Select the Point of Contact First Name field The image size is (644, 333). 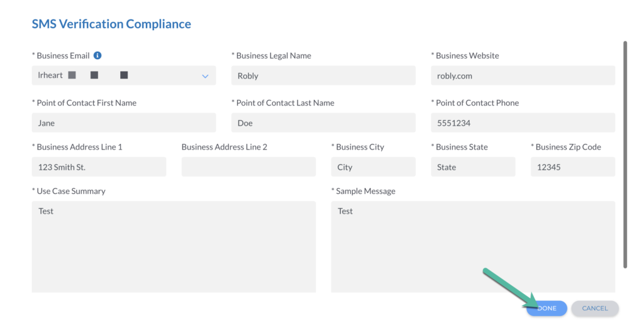[123, 123]
